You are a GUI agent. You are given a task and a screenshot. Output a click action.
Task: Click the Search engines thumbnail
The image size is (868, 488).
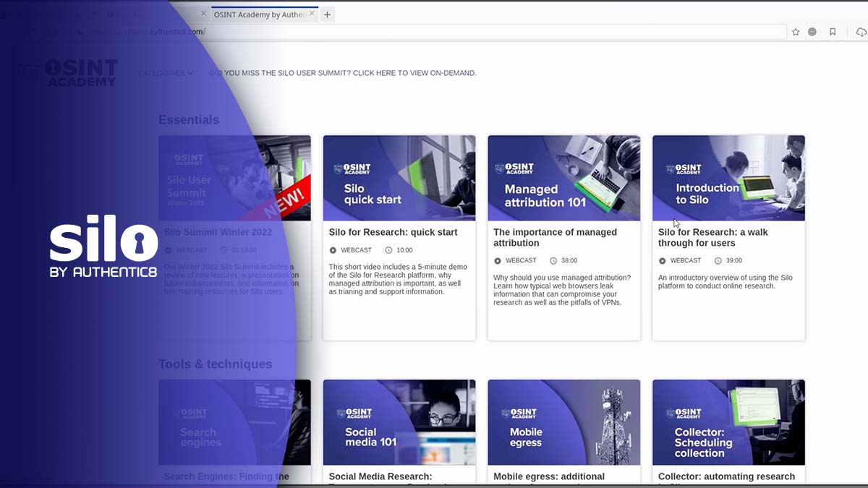click(x=234, y=422)
